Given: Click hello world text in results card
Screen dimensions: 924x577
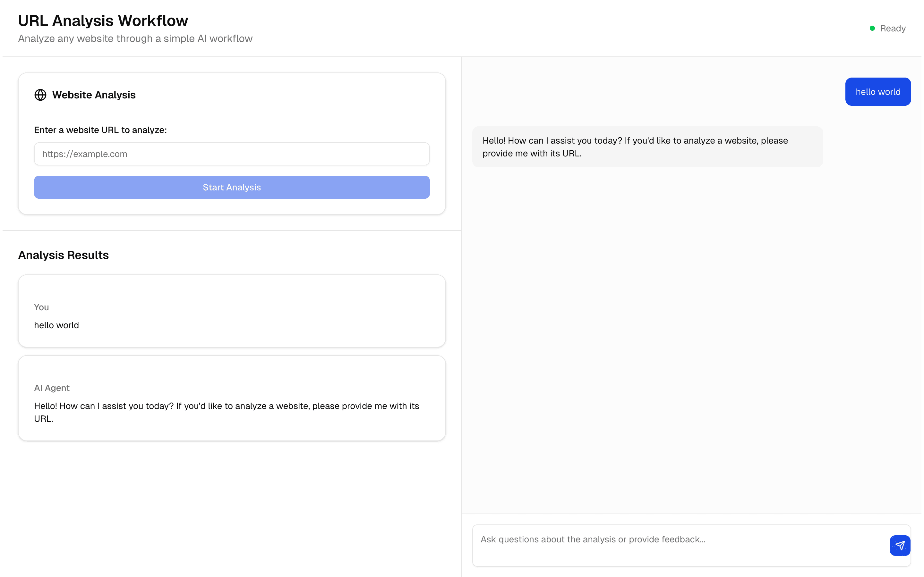Looking at the screenshot, I should click(x=56, y=325).
